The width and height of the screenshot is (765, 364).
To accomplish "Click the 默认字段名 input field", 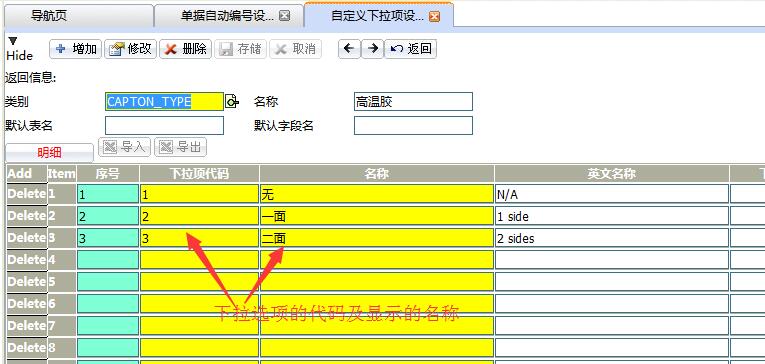I will pos(413,125).
